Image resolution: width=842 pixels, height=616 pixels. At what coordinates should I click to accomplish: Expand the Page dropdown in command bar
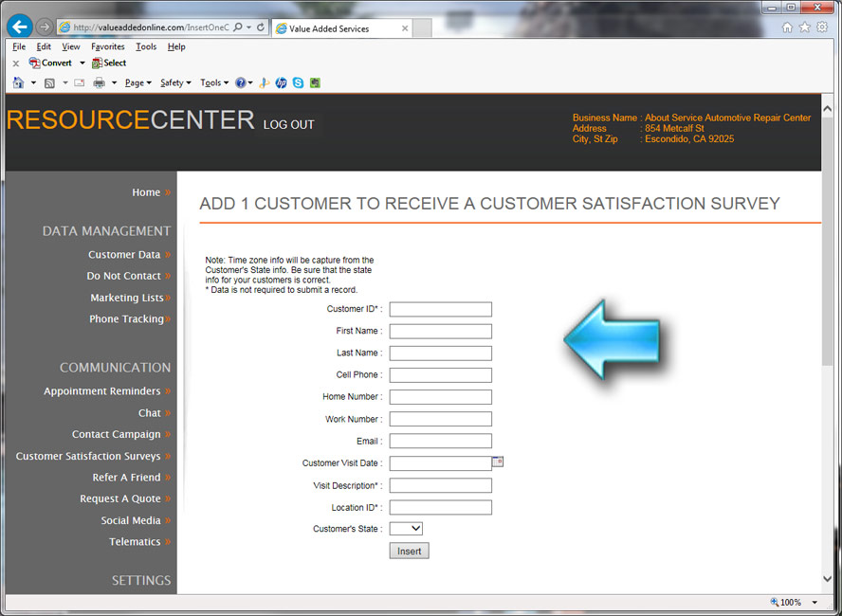(x=137, y=82)
